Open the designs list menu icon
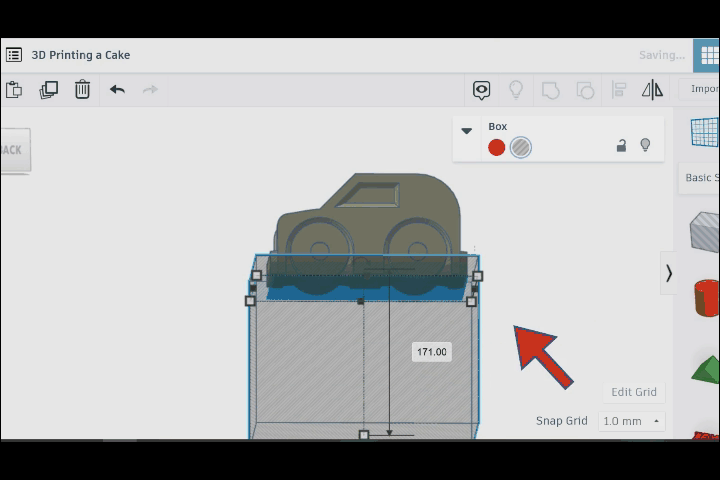 click(14, 55)
